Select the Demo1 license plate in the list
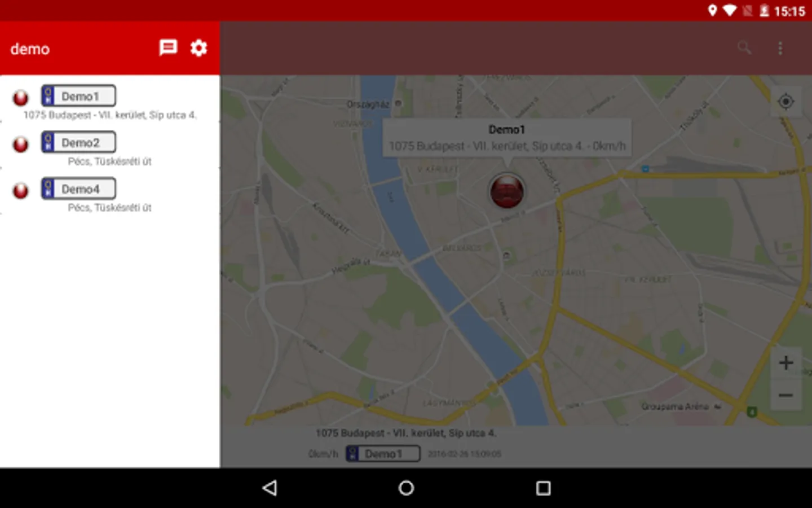 tap(78, 96)
